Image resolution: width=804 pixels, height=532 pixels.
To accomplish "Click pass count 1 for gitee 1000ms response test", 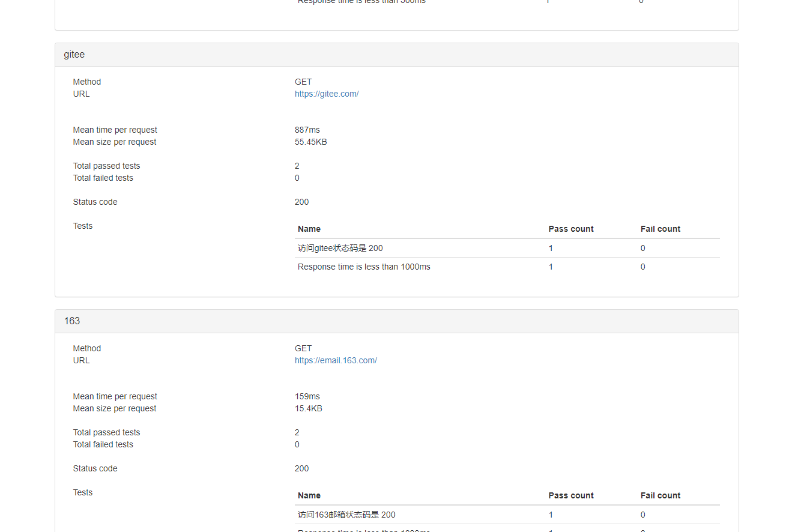I will [x=551, y=267].
